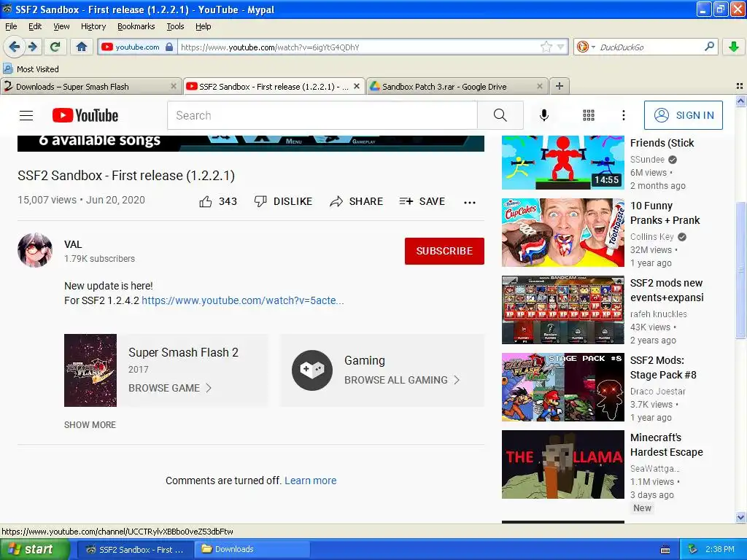Click the SHARE arrow button
747x560 pixels.
(356, 201)
